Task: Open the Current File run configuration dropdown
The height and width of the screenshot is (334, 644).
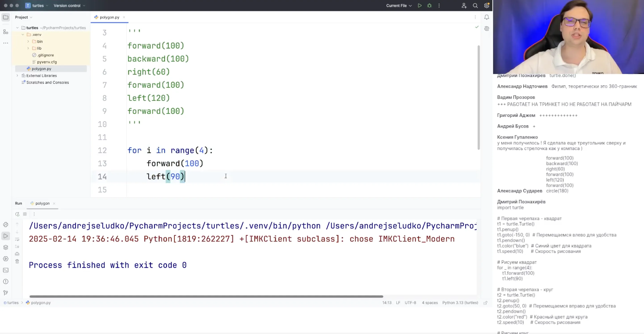Action: 399,6
